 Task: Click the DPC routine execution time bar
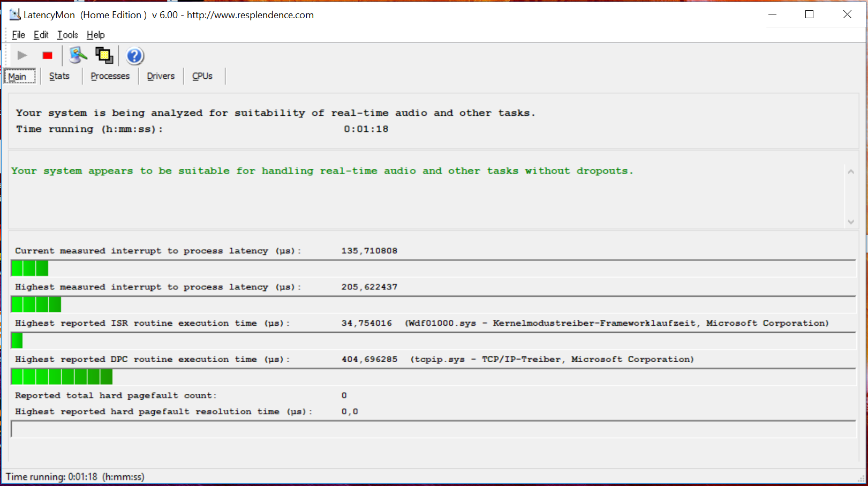pyautogui.click(x=433, y=377)
